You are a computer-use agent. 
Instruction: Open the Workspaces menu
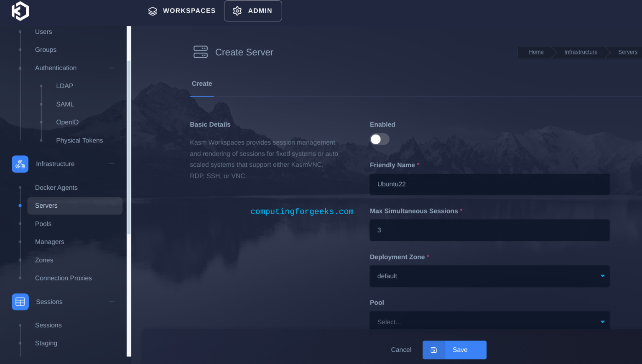pyautogui.click(x=181, y=11)
